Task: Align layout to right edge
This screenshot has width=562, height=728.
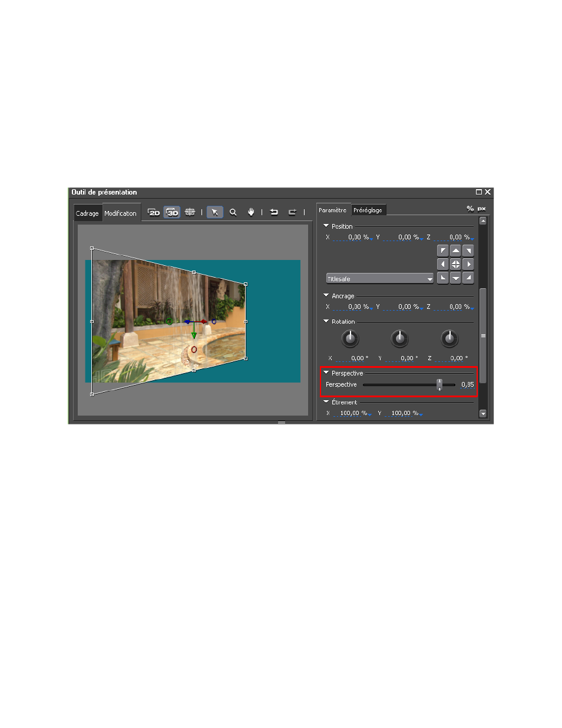Action: coord(468,264)
